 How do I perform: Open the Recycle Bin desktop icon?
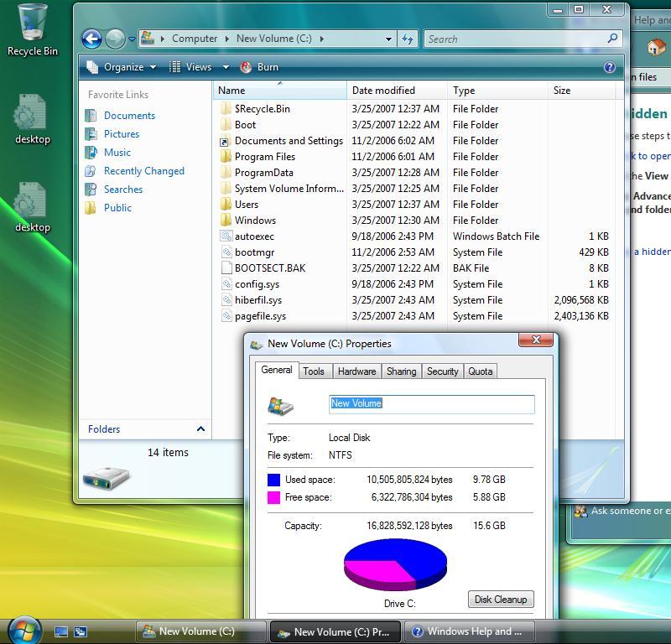coord(32,30)
